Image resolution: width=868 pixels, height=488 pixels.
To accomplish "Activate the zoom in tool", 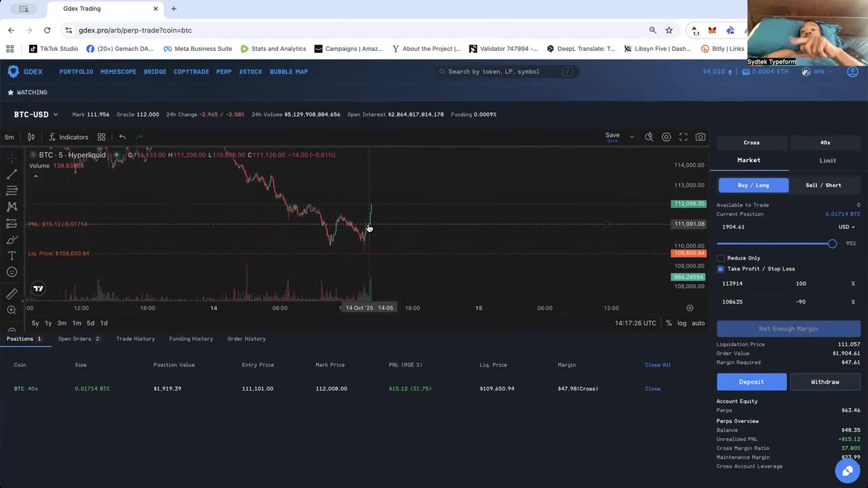I will coord(12,310).
